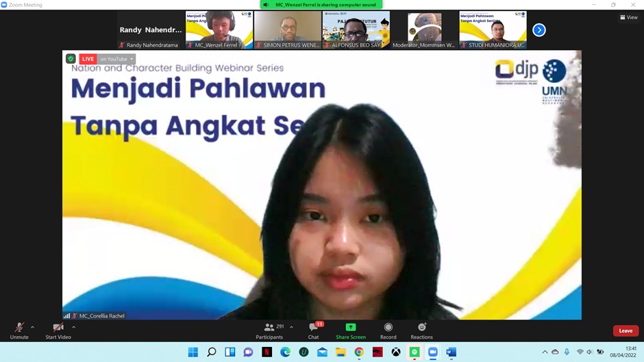Click the green Share Screen icon
The width and height of the screenshot is (644, 362).
coord(351,328)
